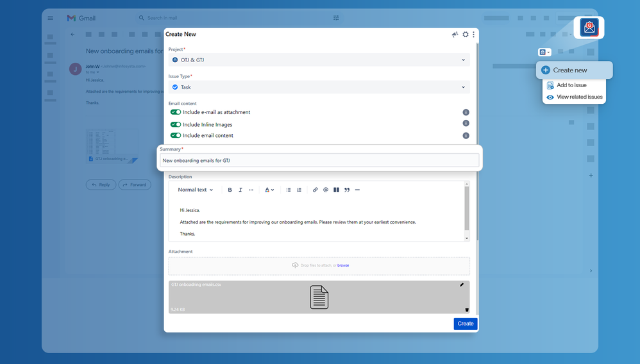Screen dimensions: 640x364
Task: Toggle Include Inline Images switch
Action: click(176, 124)
